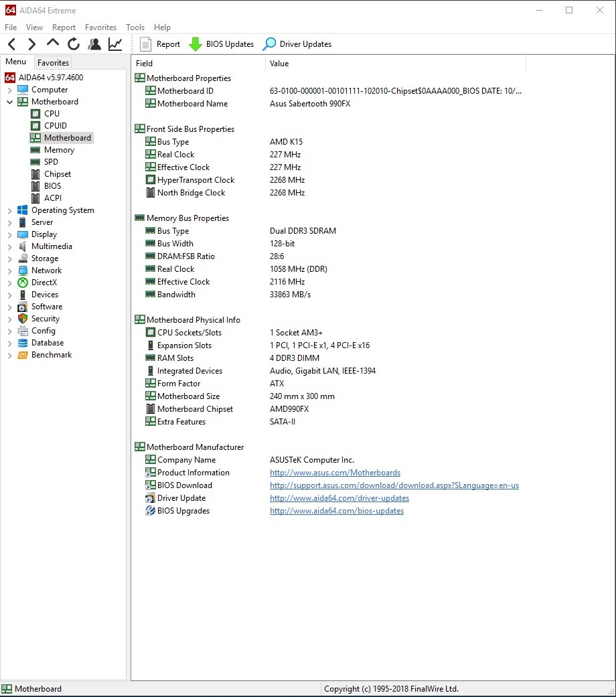Screen dimensions: 616x697
Task: Click the Multimedia speaker icon
Action: point(23,246)
